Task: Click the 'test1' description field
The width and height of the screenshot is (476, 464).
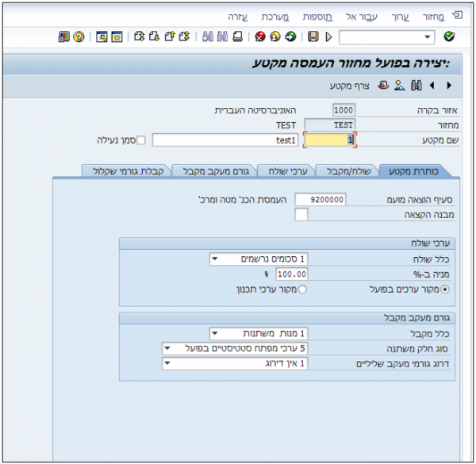Action: pos(225,140)
